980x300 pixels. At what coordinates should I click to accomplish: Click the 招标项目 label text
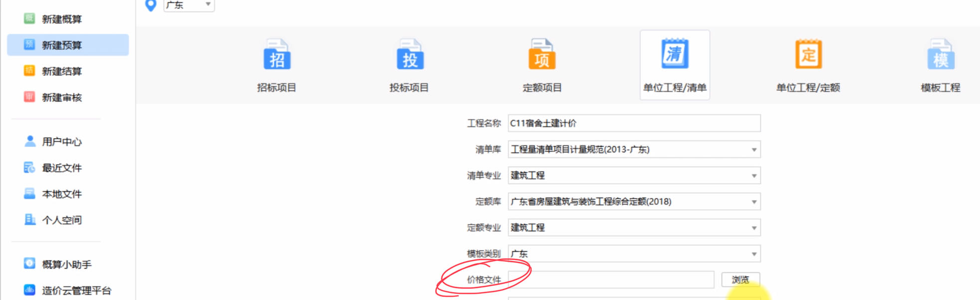[x=276, y=87]
